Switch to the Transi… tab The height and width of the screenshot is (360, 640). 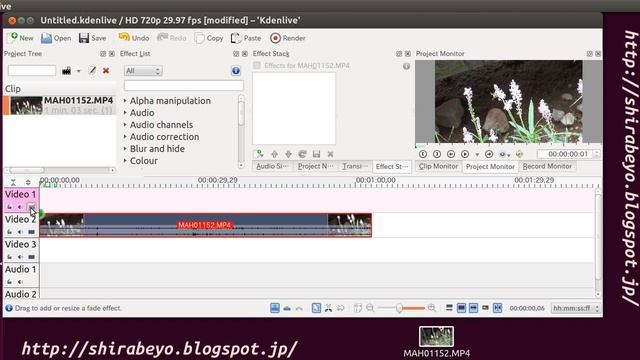355,167
